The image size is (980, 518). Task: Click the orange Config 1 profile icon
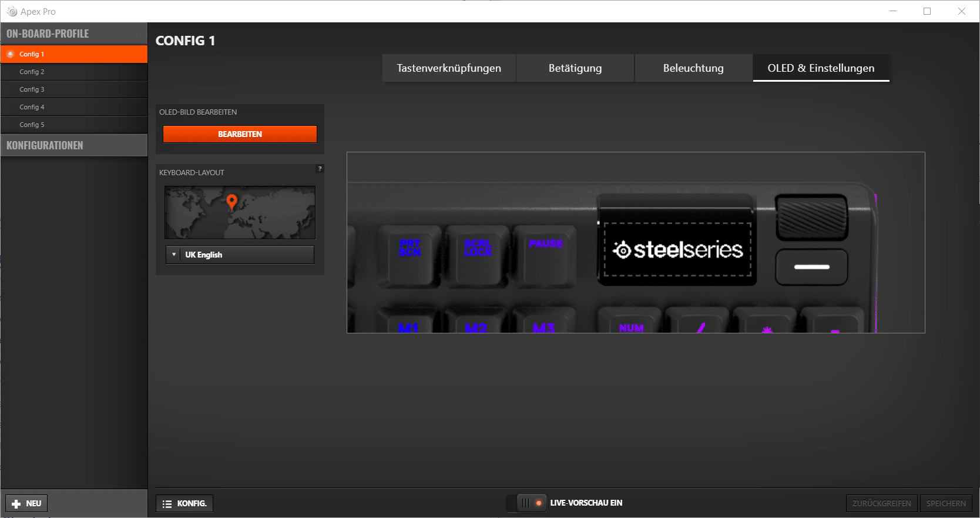click(11, 54)
